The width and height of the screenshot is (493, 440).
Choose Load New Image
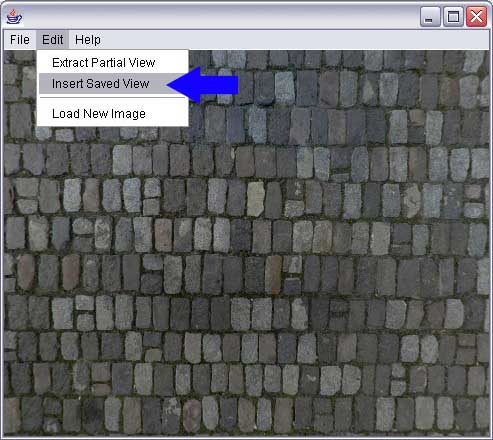click(99, 114)
